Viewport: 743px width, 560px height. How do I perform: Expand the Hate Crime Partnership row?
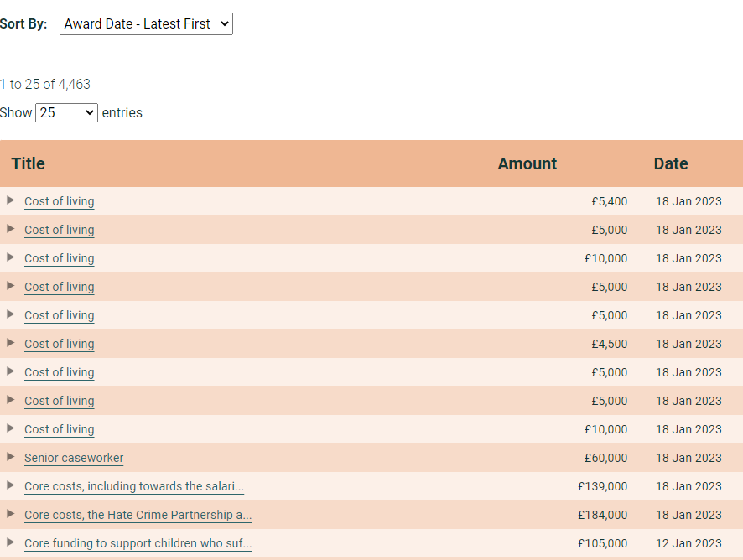tap(10, 515)
